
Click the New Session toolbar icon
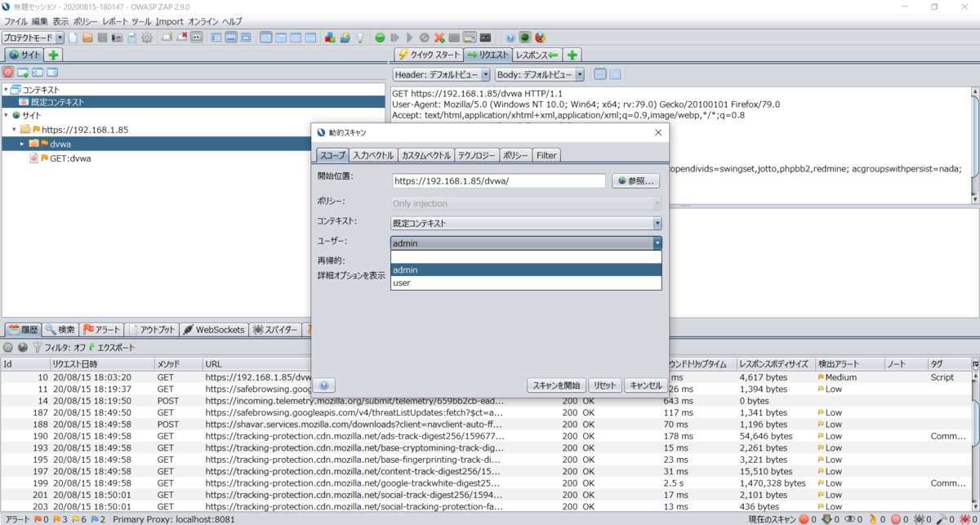pos(73,38)
